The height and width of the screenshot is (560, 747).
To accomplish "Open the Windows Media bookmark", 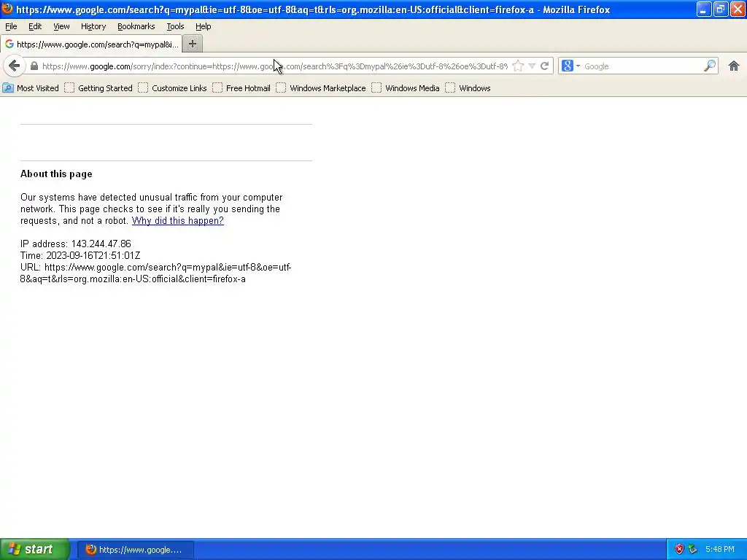I will (x=406, y=88).
